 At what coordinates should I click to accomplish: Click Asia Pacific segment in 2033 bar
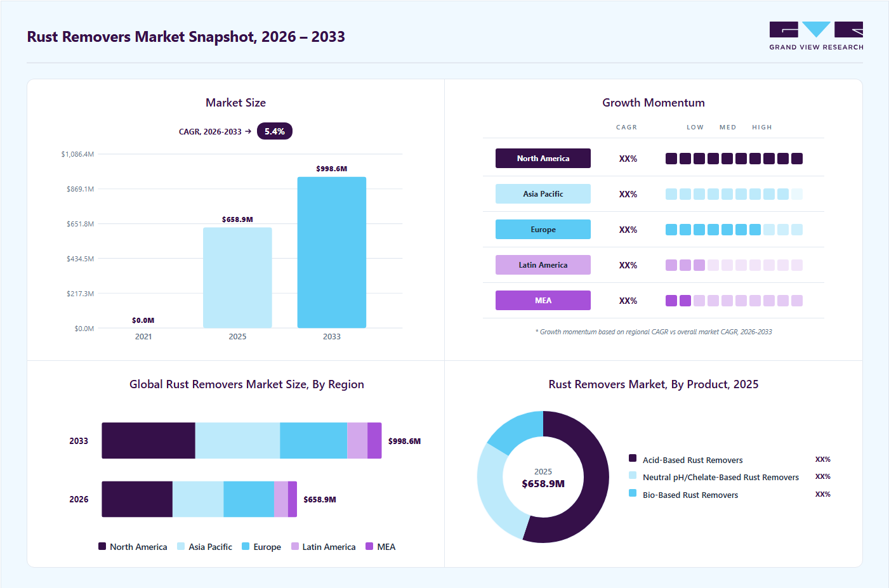point(237,441)
